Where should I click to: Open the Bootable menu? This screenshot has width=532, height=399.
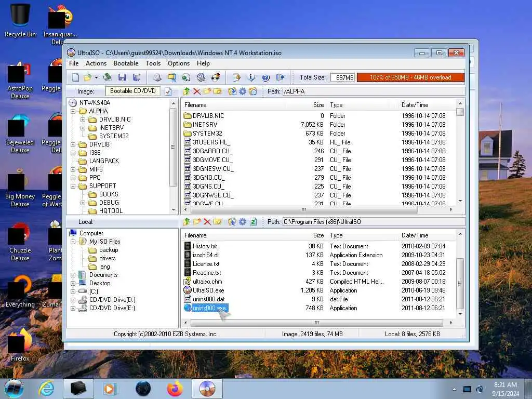[126, 63]
